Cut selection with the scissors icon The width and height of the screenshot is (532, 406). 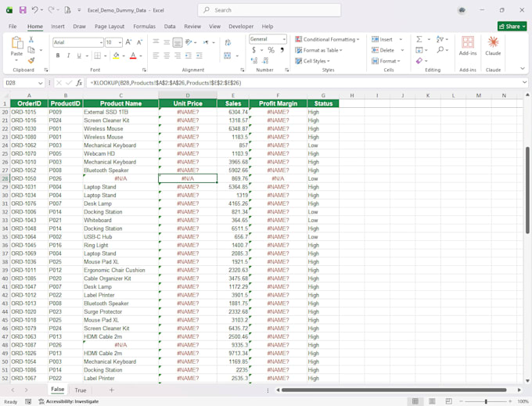(31, 39)
